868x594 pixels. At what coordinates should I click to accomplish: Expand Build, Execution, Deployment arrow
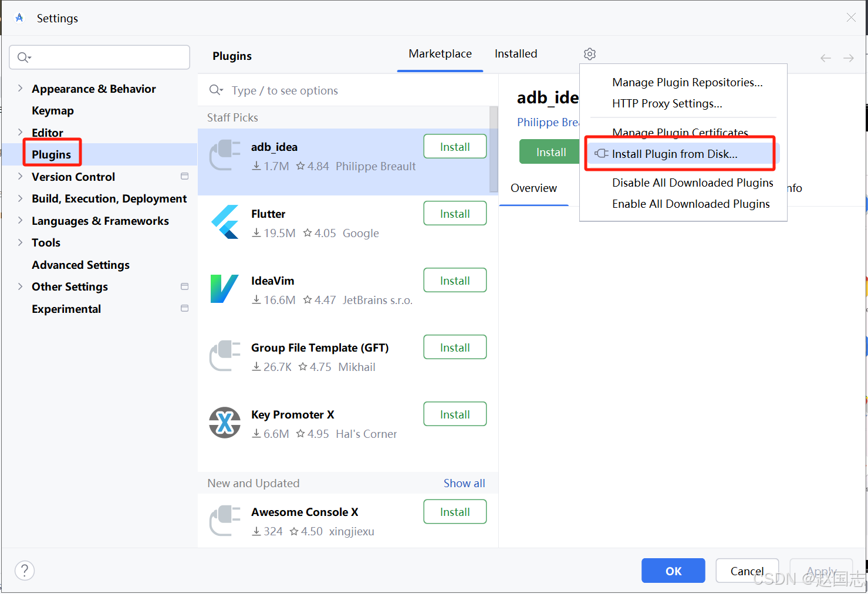point(20,198)
